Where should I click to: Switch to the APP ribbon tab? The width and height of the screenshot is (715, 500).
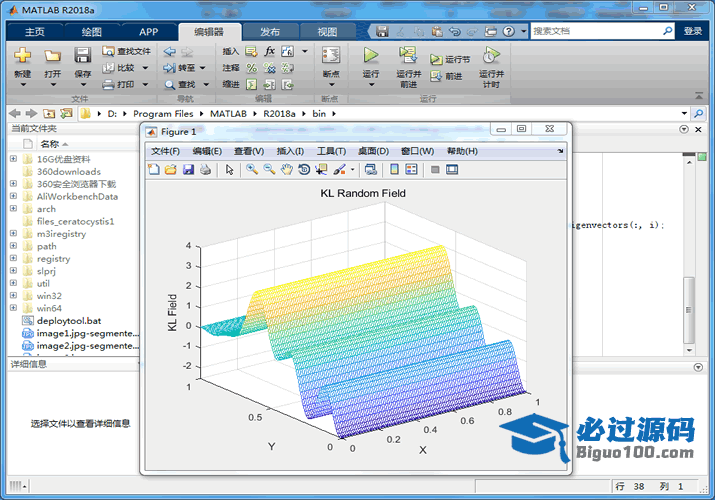(149, 31)
